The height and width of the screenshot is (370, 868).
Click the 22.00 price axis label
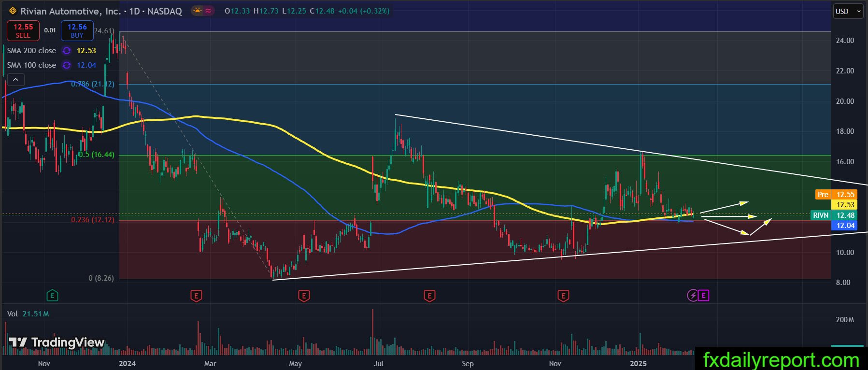tap(845, 71)
